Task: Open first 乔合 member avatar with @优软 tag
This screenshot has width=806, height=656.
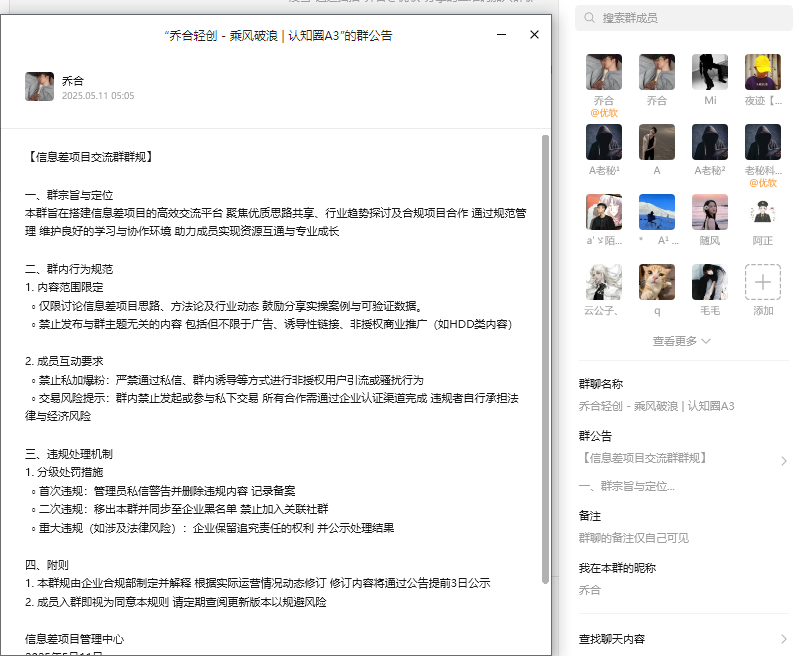Action: [604, 72]
